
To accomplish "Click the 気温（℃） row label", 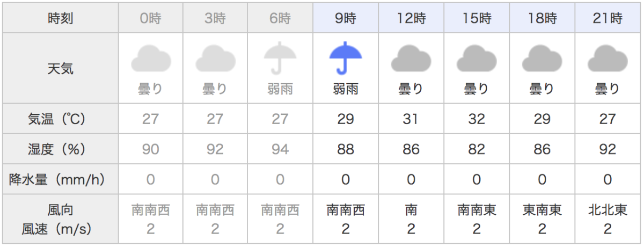I will click(61, 119).
